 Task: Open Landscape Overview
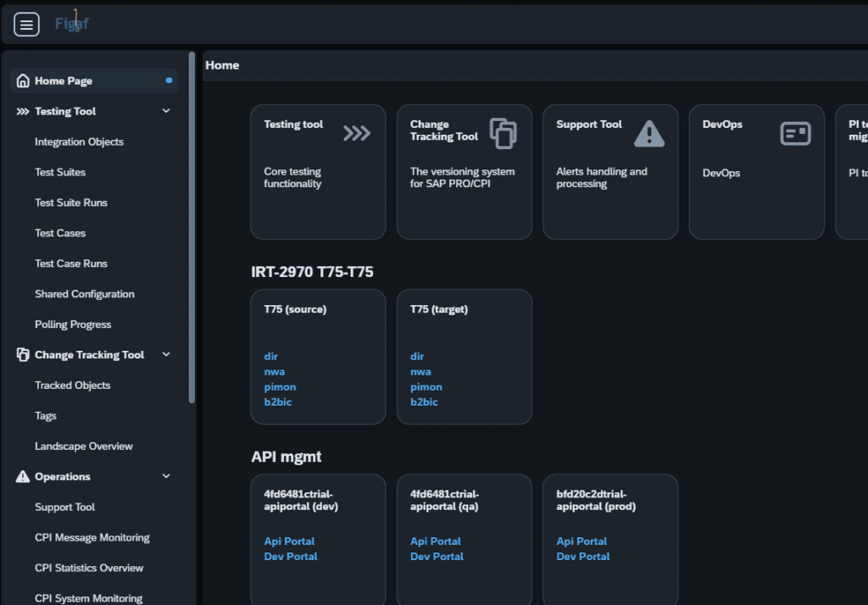(x=84, y=447)
